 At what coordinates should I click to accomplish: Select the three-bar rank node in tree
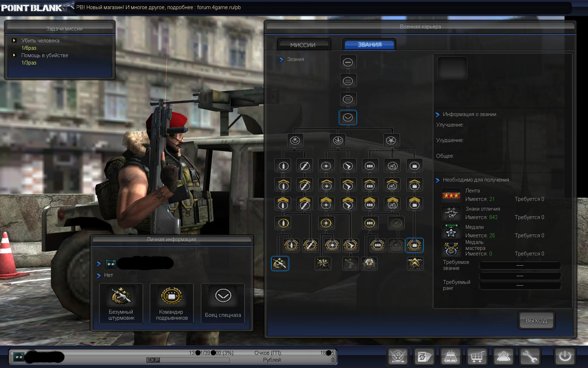pos(348,99)
